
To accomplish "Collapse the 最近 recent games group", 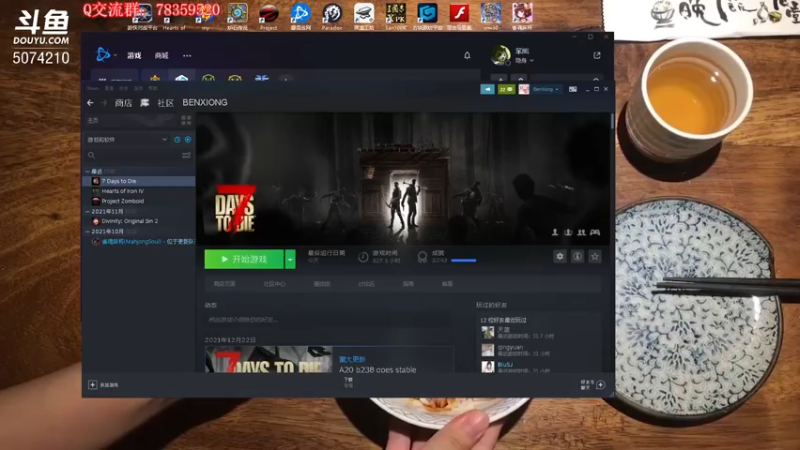I will [x=88, y=171].
